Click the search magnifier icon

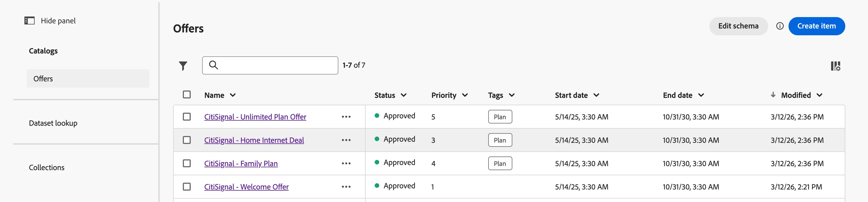pos(214,65)
